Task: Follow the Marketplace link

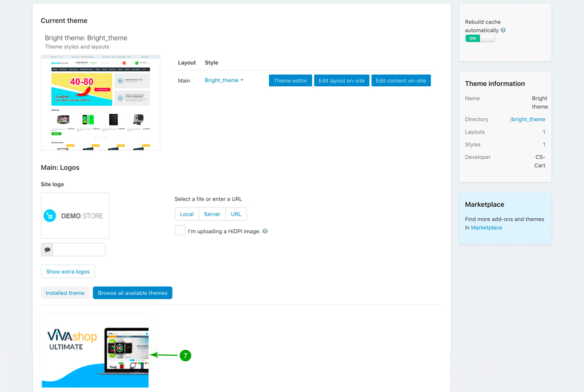Action: tap(486, 228)
